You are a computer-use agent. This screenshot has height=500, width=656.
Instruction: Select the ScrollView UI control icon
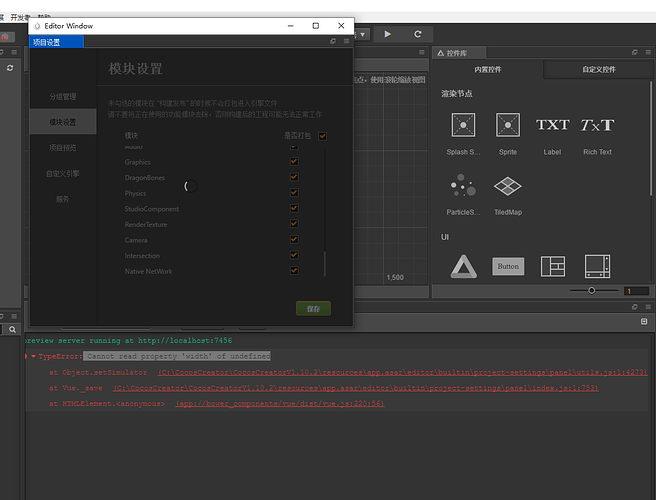pyautogui.click(x=597, y=266)
